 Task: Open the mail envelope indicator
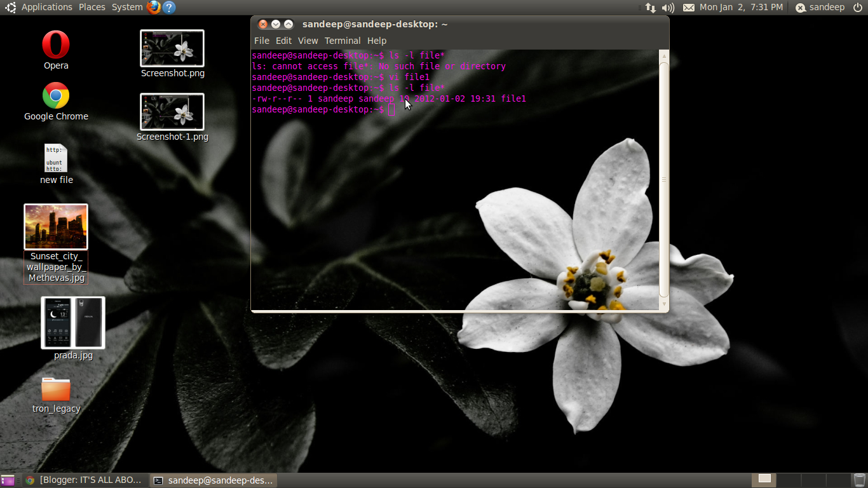689,7
